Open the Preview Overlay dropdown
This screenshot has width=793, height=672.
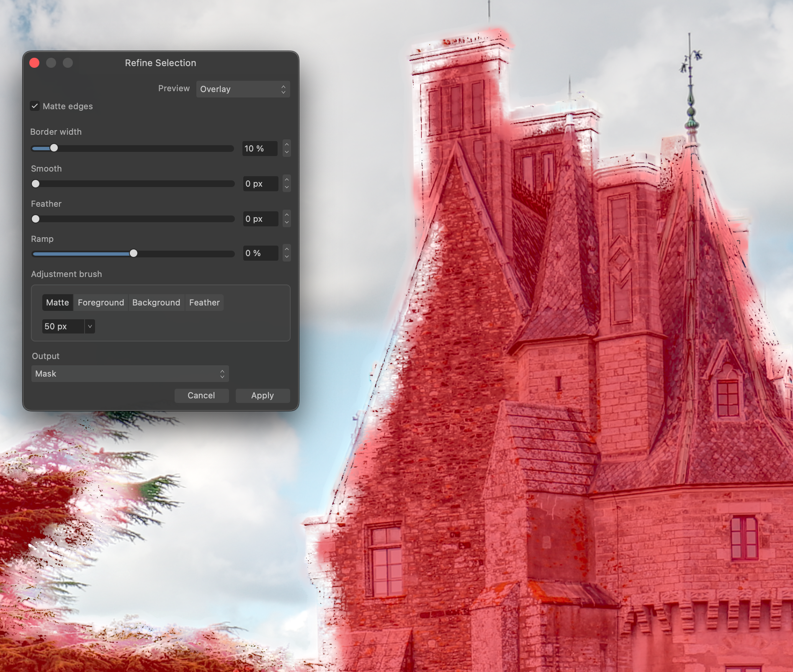tap(243, 89)
